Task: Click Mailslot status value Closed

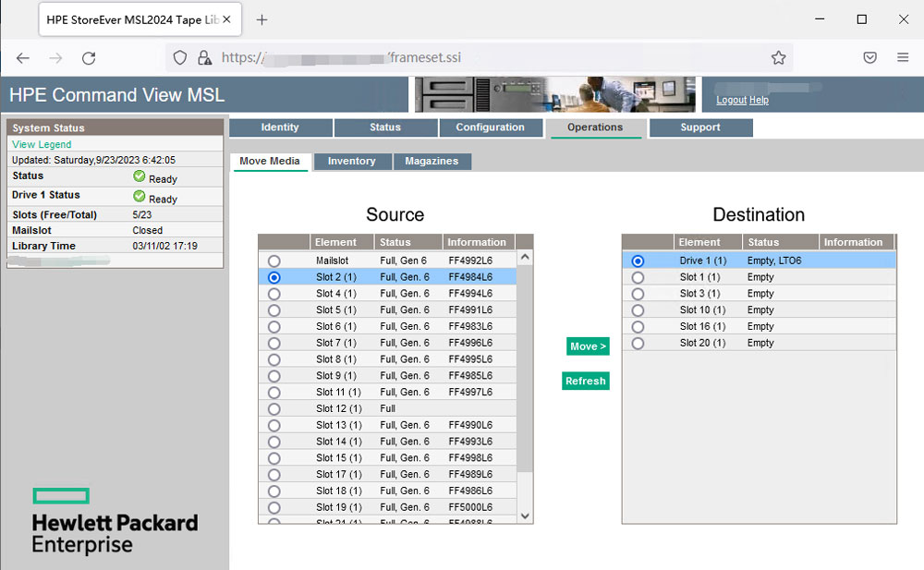Action: [147, 230]
